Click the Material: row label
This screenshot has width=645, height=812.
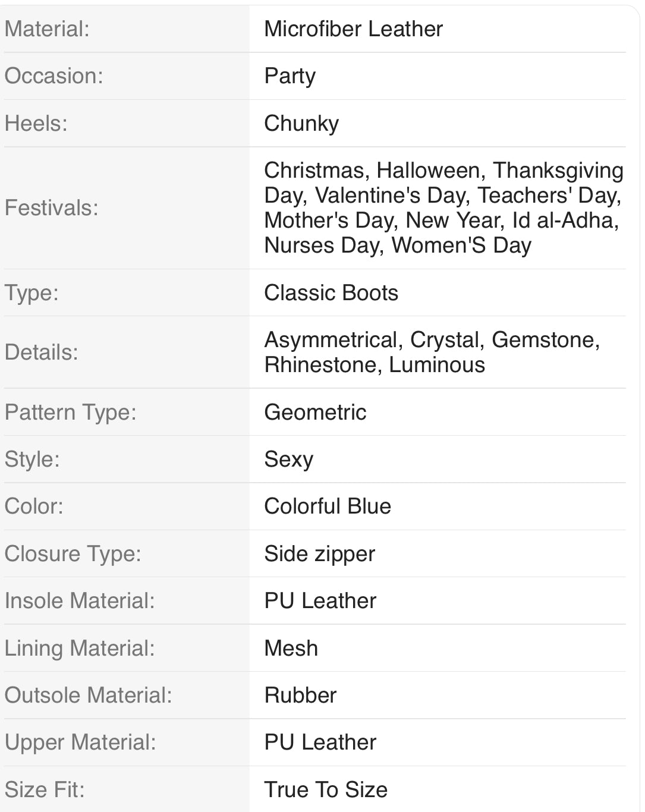pyautogui.click(x=47, y=29)
